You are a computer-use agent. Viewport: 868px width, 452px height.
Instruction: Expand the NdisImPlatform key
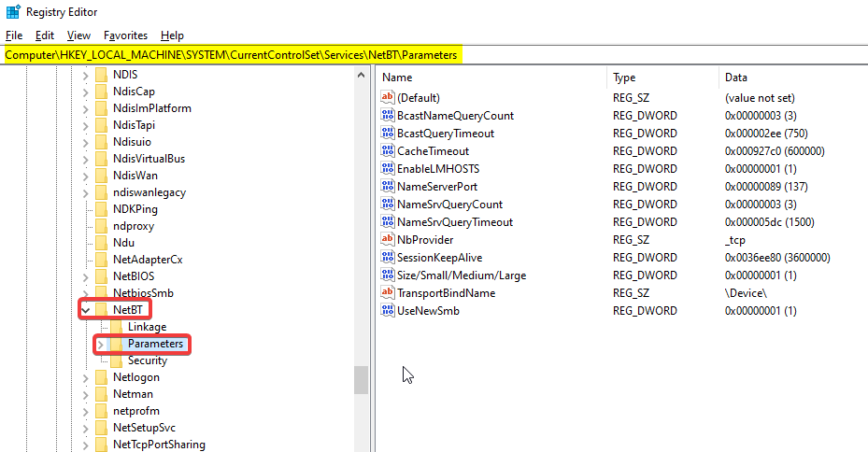point(86,109)
